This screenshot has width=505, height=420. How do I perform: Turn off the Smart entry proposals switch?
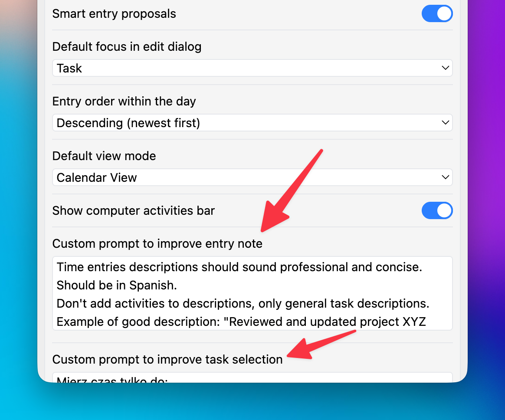pos(437,13)
